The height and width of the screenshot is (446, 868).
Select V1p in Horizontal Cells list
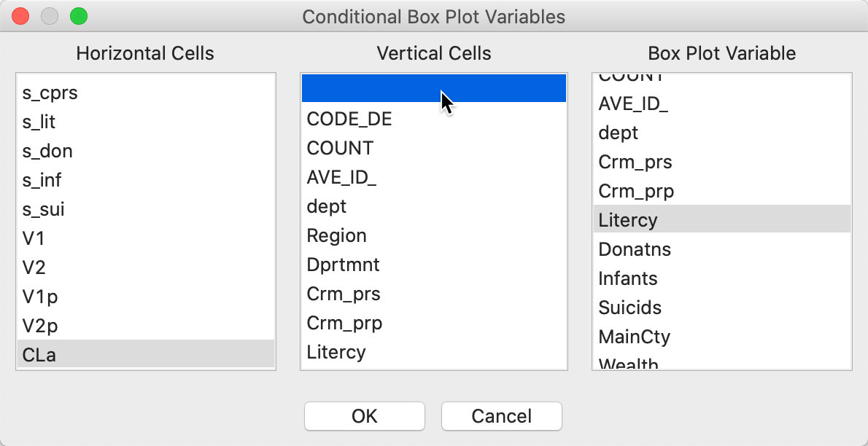coord(146,297)
